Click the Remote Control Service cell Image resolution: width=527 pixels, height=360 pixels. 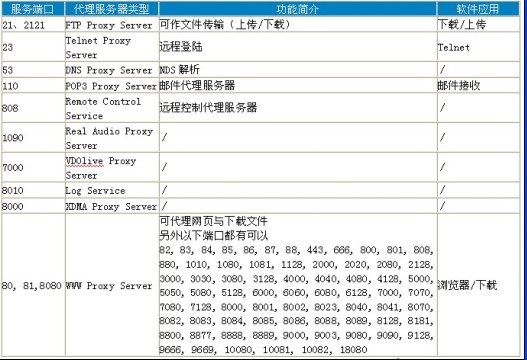point(112,108)
